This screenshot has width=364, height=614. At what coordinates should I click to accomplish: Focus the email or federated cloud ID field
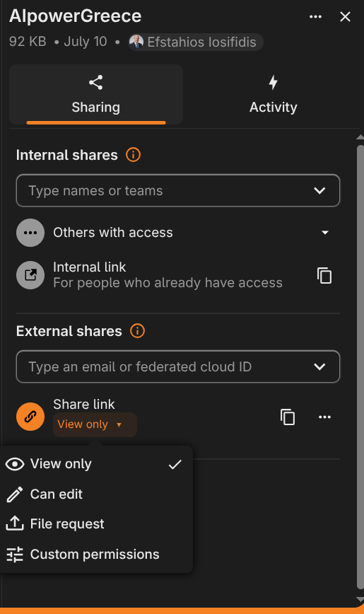(x=177, y=366)
